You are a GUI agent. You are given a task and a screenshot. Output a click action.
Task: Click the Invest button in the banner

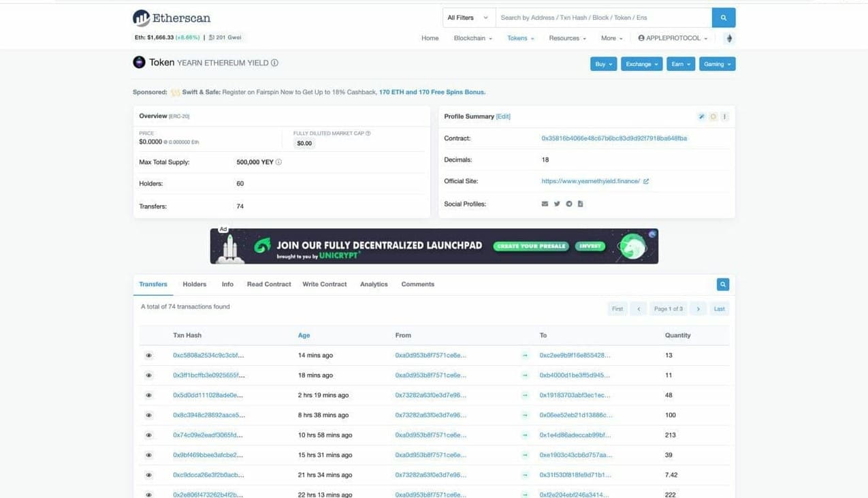pyautogui.click(x=590, y=246)
